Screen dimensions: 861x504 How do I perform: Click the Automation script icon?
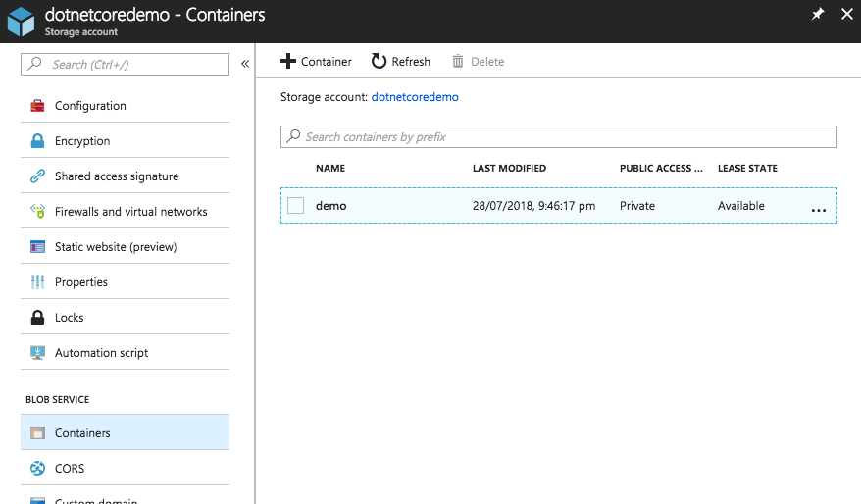click(x=37, y=352)
